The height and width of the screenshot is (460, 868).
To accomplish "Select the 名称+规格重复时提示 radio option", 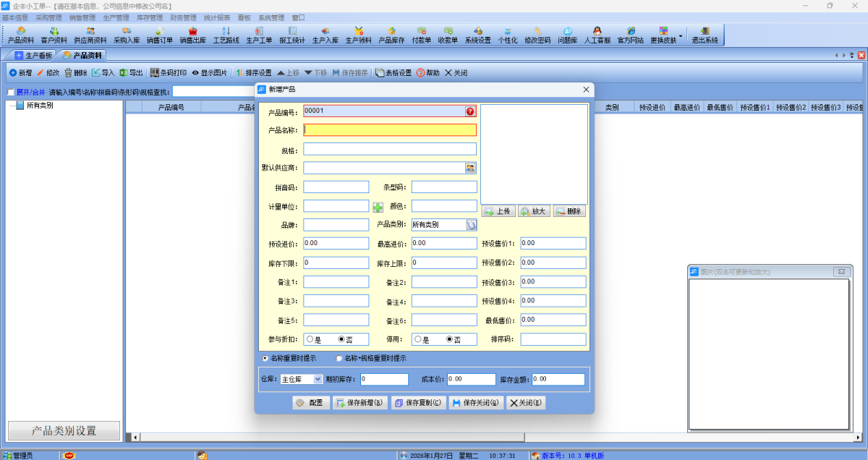I will [x=339, y=358].
